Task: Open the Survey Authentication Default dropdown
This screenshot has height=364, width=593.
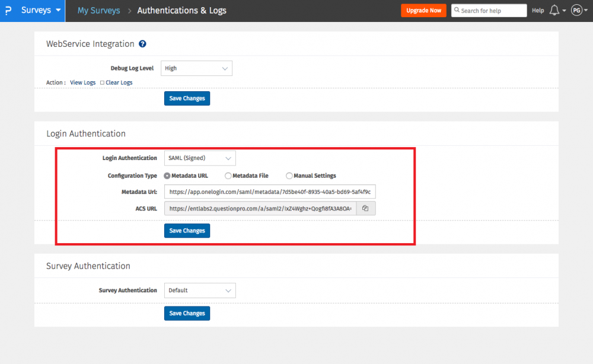Action: (x=199, y=290)
